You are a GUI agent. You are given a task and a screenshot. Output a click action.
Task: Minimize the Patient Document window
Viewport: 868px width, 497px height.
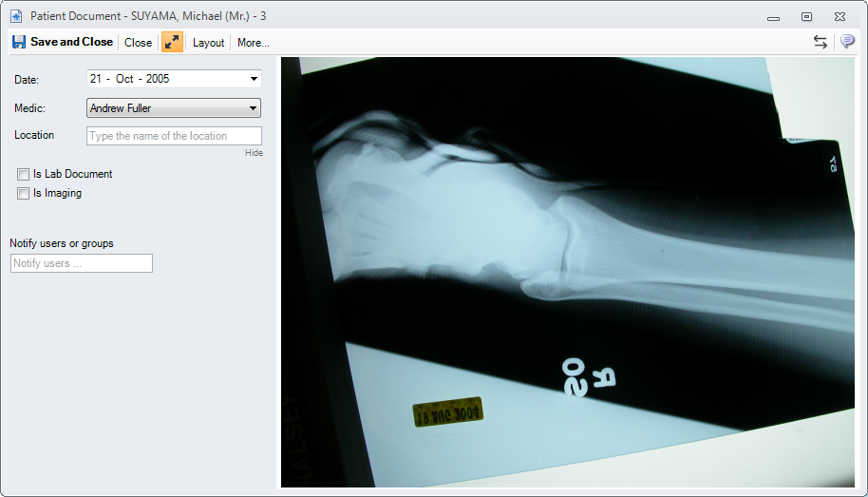pos(774,17)
